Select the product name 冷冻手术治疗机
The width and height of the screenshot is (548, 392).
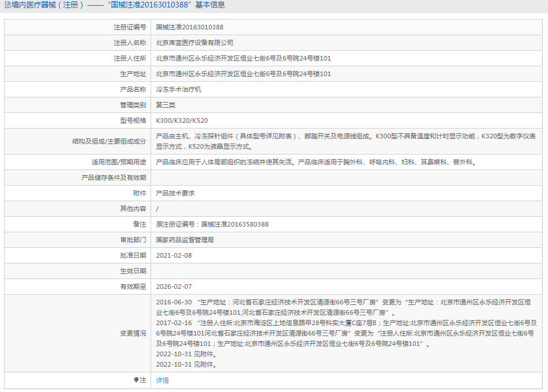(x=178, y=89)
